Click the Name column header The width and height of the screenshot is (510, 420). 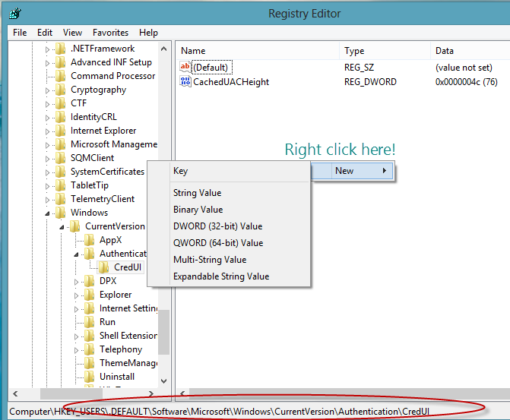coord(258,51)
